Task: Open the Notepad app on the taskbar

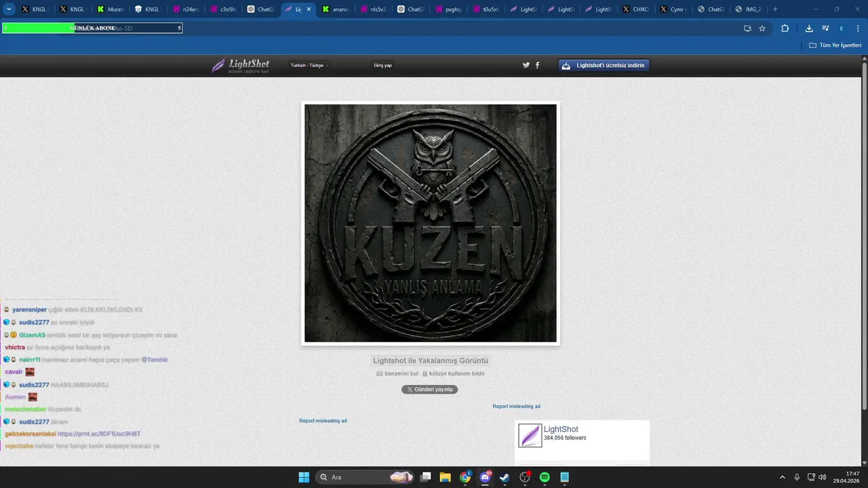Action: [565, 477]
